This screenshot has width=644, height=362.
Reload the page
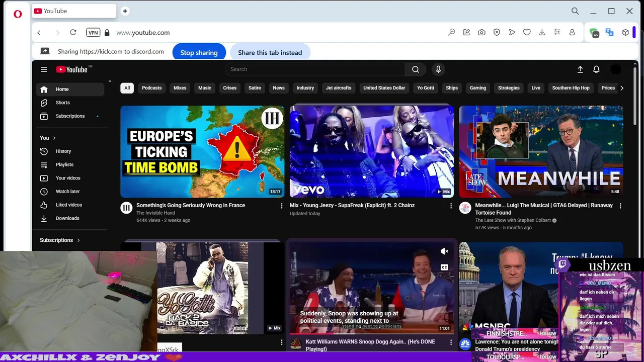point(73,32)
